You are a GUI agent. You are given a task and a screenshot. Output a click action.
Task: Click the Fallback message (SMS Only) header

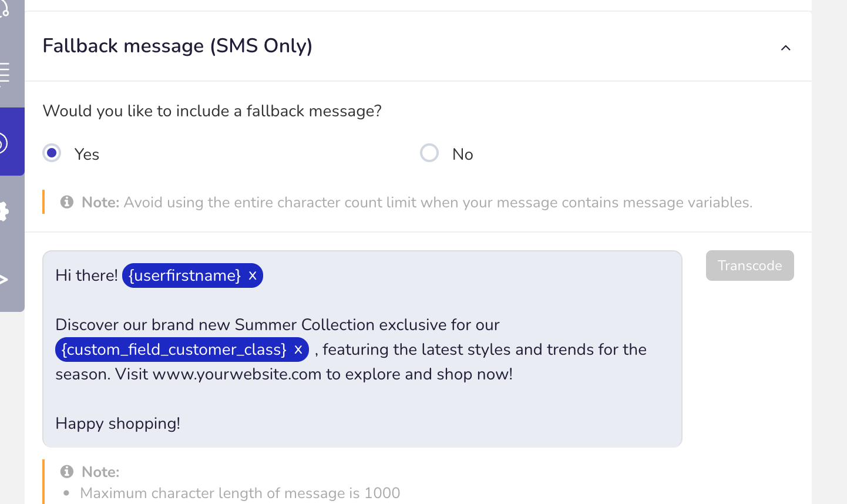click(177, 46)
